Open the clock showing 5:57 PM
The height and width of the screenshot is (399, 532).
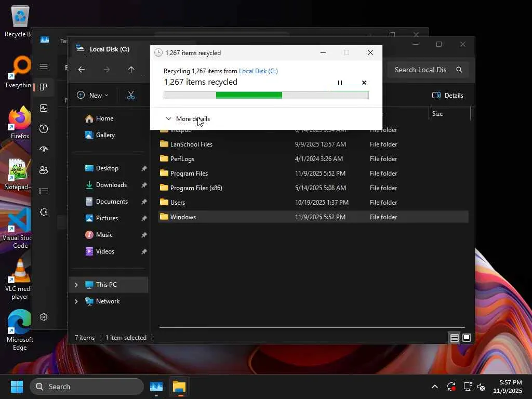pyautogui.click(x=508, y=387)
